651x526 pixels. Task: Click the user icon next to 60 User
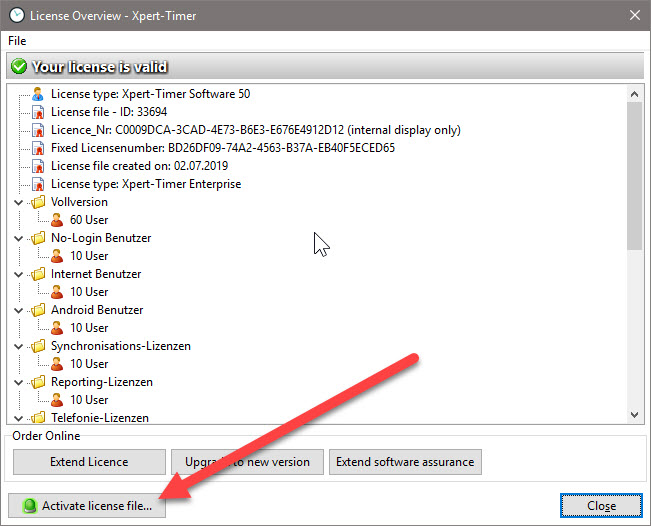(x=57, y=220)
